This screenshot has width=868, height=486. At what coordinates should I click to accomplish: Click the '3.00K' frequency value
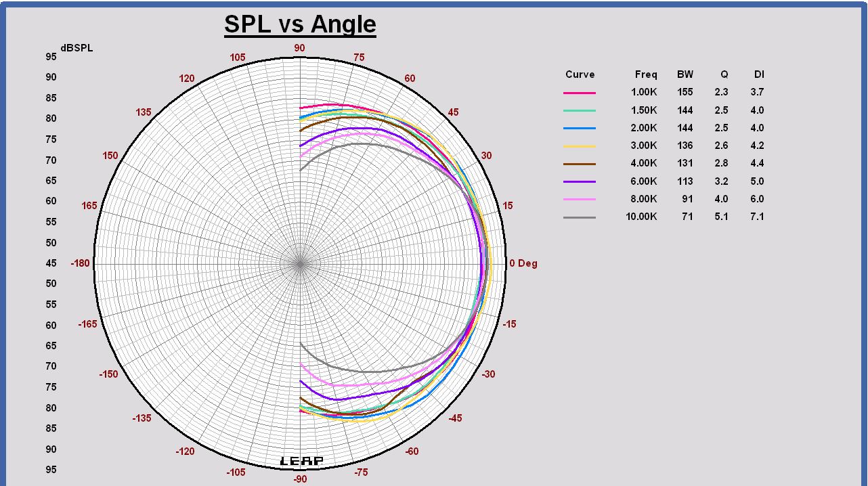[644, 146]
